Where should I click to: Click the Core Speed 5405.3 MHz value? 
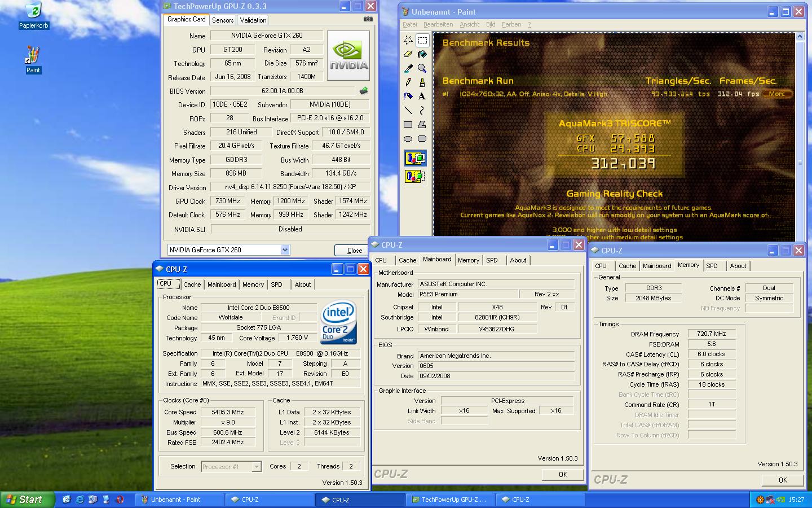click(x=228, y=413)
